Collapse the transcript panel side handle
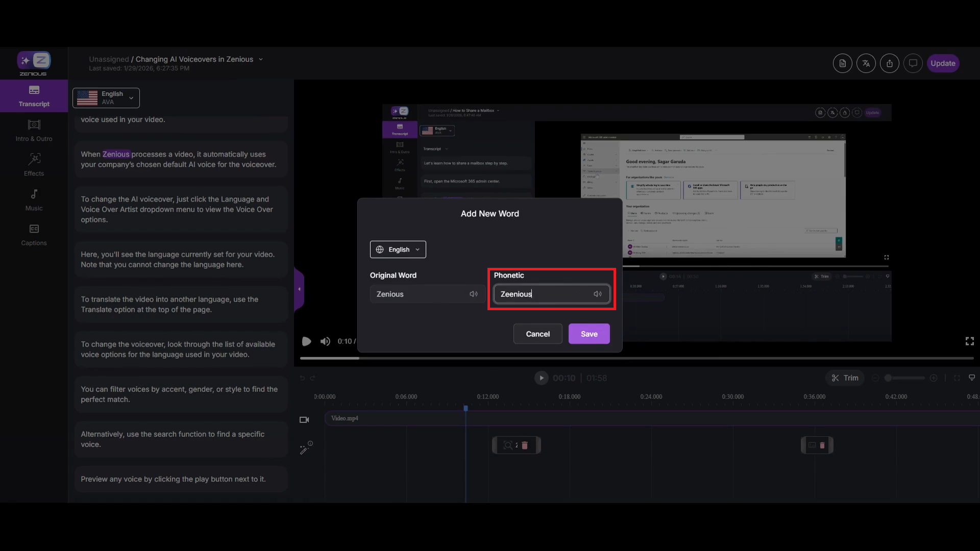 click(299, 289)
